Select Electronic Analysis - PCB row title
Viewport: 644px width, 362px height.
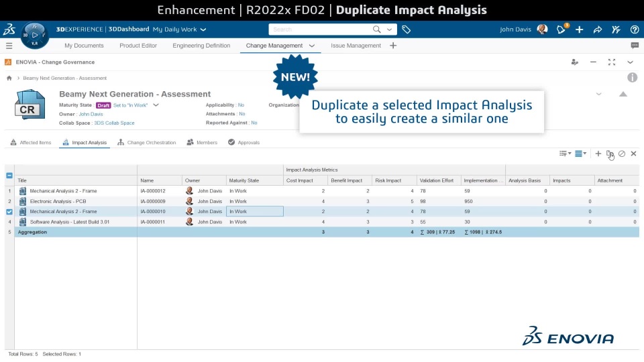[x=58, y=201]
